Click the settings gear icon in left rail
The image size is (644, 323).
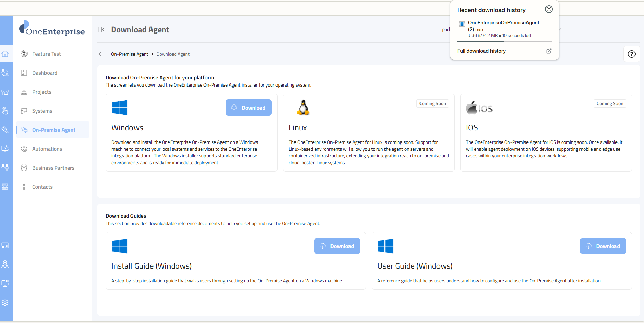tap(5, 302)
